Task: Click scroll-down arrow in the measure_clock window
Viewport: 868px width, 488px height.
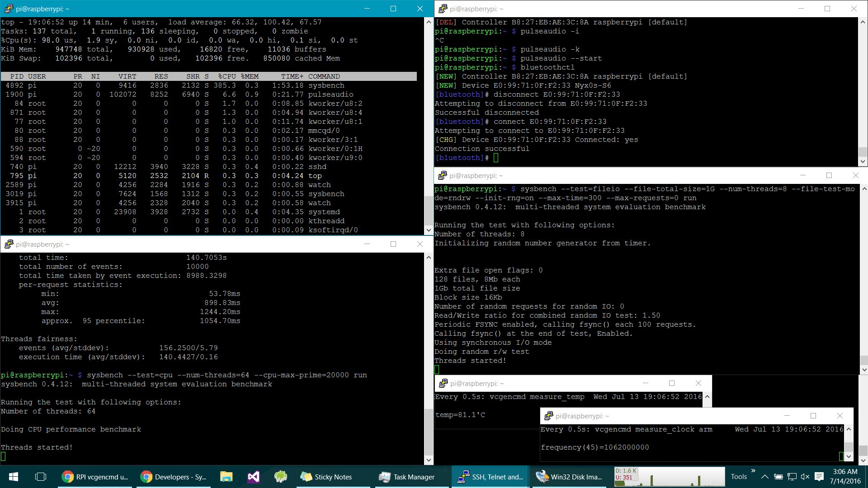Action: (849, 456)
